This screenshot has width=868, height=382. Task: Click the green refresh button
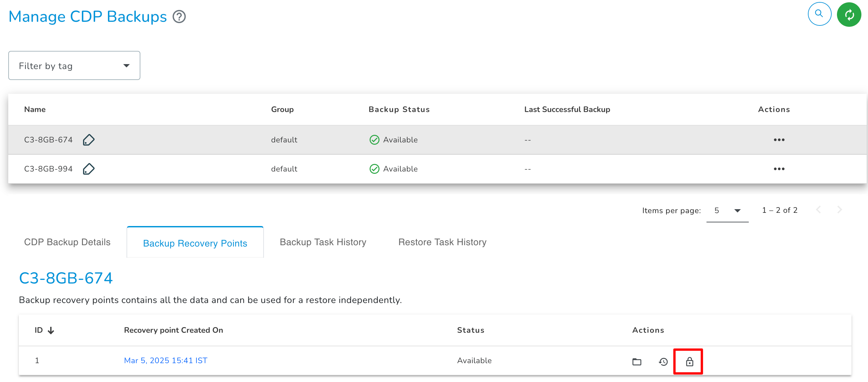point(849,15)
